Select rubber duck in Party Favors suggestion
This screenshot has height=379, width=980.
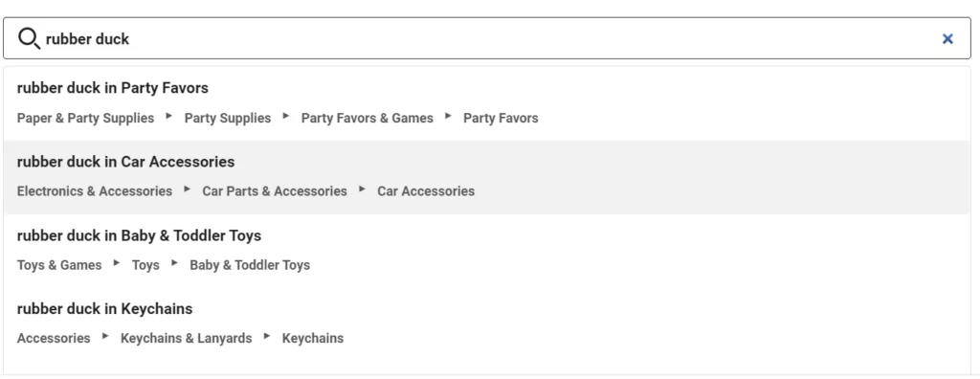click(487, 103)
